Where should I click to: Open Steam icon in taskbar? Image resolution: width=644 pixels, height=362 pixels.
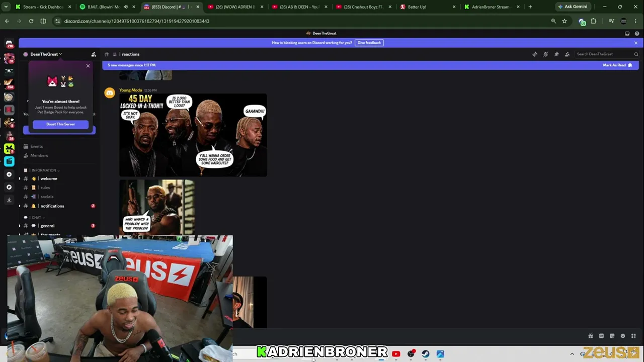(426, 354)
